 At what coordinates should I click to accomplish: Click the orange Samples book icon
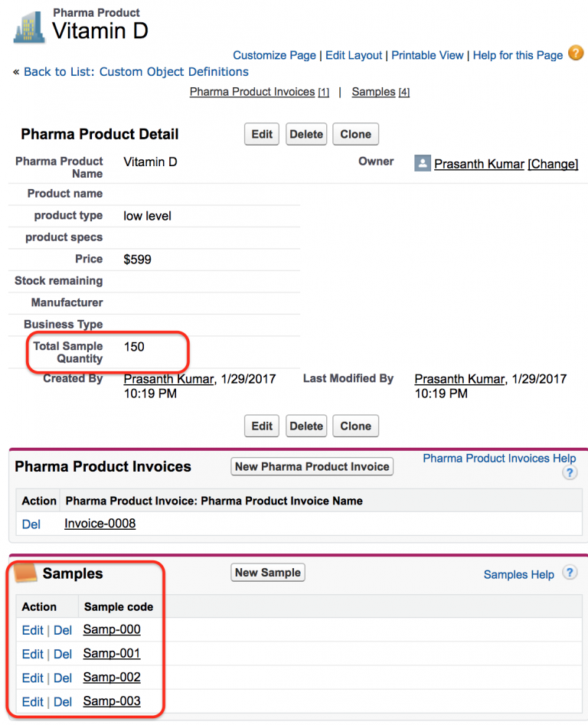pyautogui.click(x=26, y=573)
